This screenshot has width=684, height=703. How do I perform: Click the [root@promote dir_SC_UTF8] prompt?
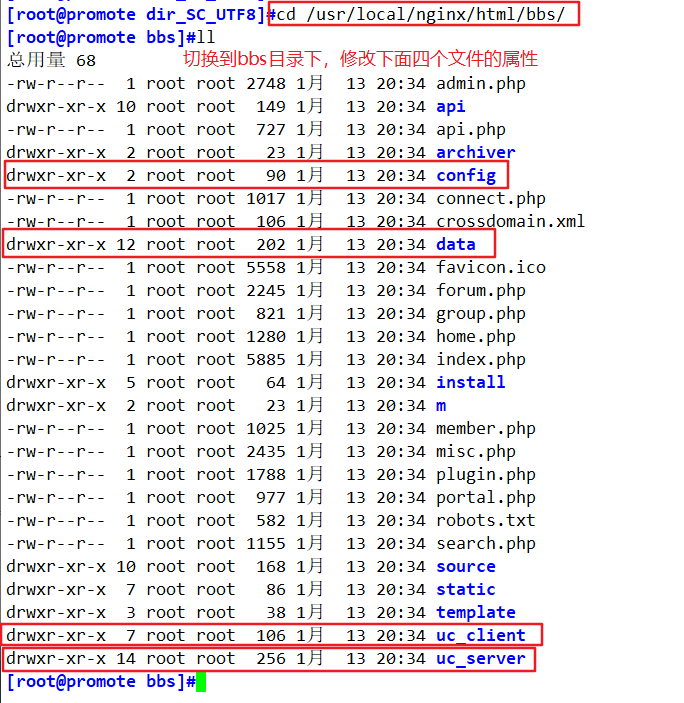136,15
